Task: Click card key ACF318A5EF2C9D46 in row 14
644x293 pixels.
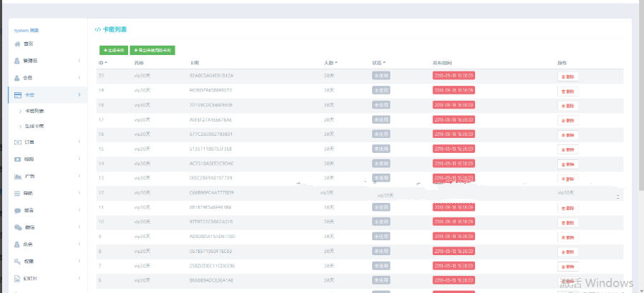Action: [x=212, y=164]
